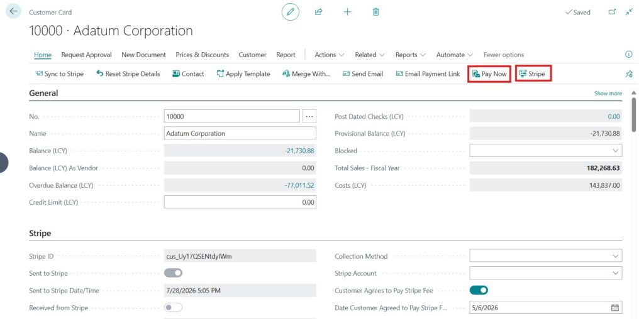Image resolution: width=644 pixels, height=319 pixels.
Task: Open Prices & Discounts tab
Action: click(202, 55)
